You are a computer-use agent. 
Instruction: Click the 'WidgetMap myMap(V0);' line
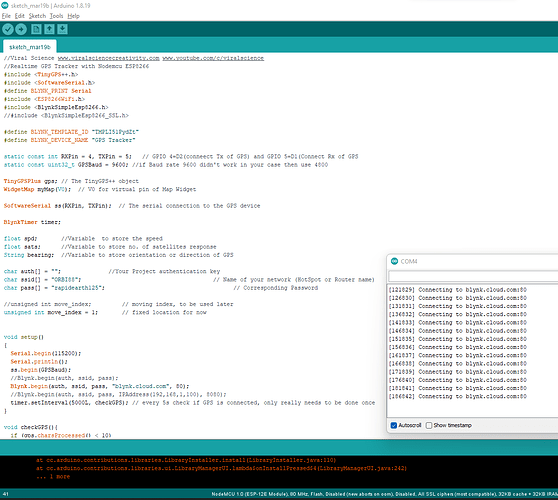click(x=100, y=189)
